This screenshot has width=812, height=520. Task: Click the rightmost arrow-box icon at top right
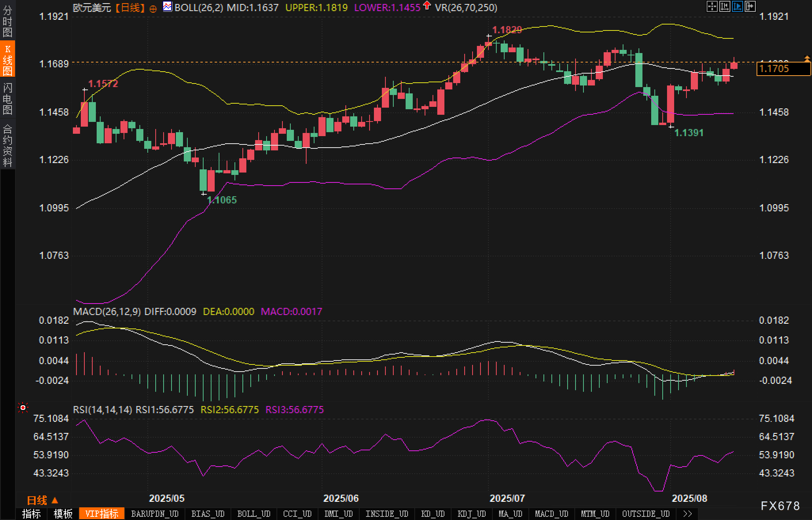(x=750, y=6)
